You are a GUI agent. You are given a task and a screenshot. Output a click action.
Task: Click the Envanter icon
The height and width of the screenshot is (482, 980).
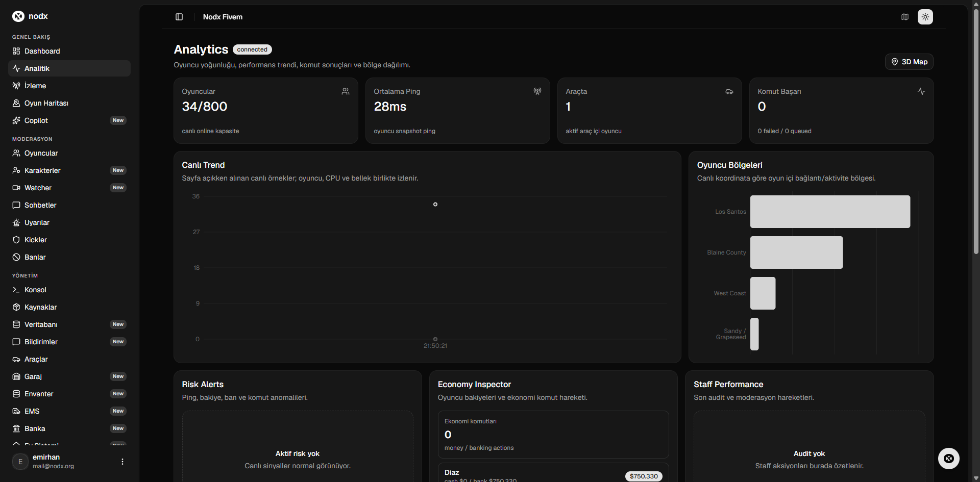click(16, 394)
